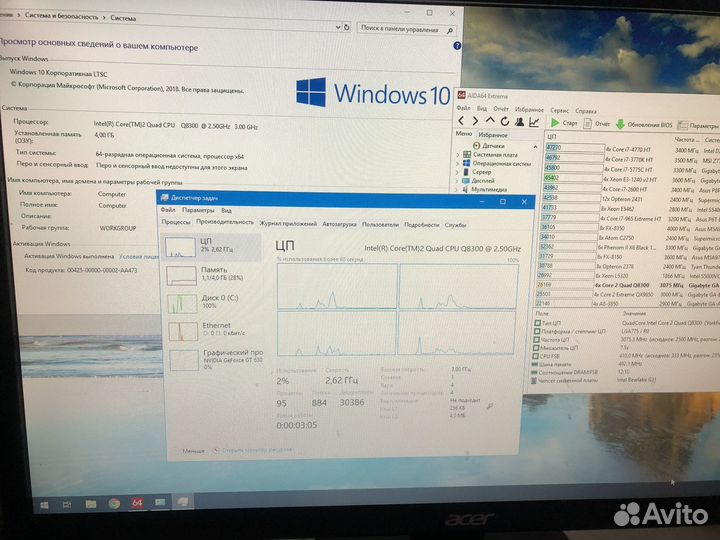The image size is (720, 540).
Task: Switch to the Автозагрузка tab
Action: click(339, 224)
